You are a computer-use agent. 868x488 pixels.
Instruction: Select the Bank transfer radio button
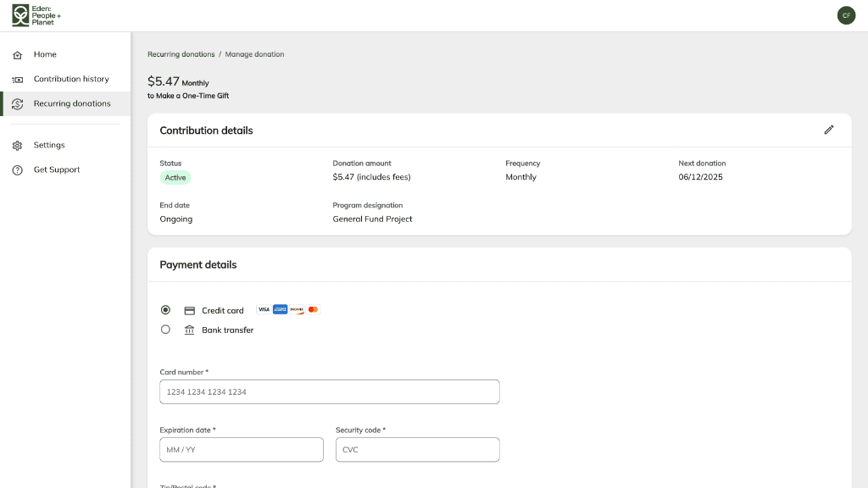click(165, 330)
